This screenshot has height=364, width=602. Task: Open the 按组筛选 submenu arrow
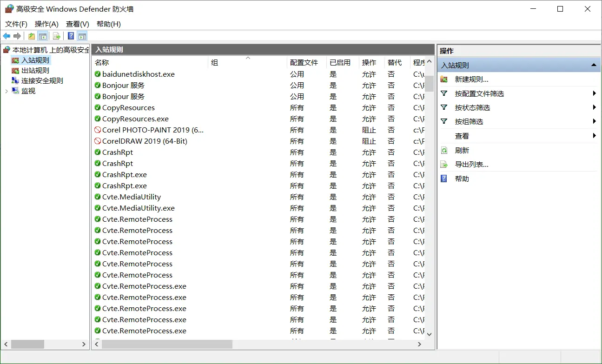tap(595, 121)
